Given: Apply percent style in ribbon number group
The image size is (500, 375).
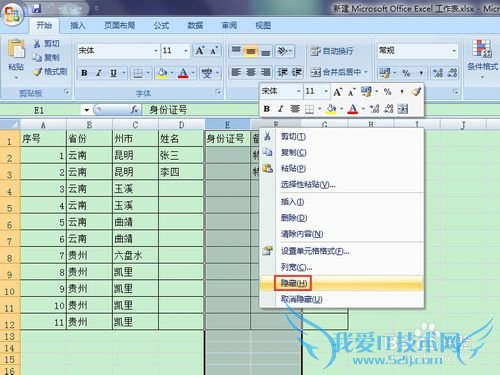Looking at the screenshot, I should point(406,73).
